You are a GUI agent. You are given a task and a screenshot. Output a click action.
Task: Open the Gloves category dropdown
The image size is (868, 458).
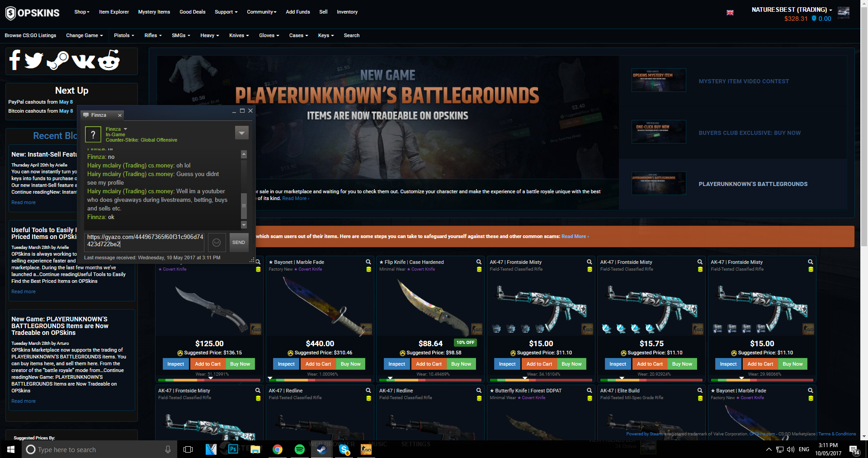(x=269, y=35)
